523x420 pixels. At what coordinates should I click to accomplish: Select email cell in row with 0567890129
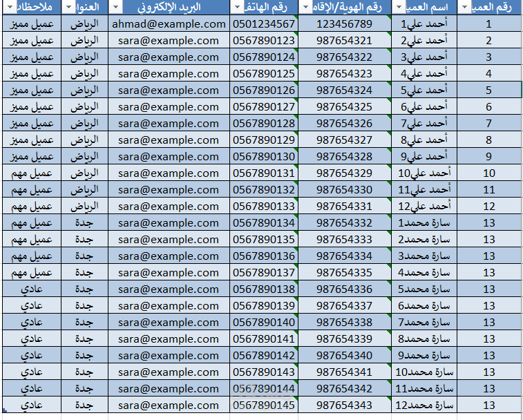coord(169,140)
